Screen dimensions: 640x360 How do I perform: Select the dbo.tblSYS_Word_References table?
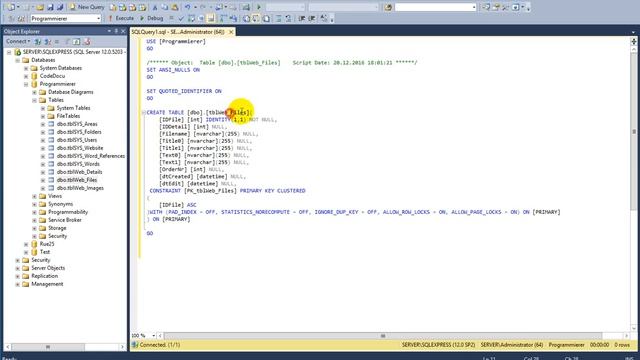91,156
